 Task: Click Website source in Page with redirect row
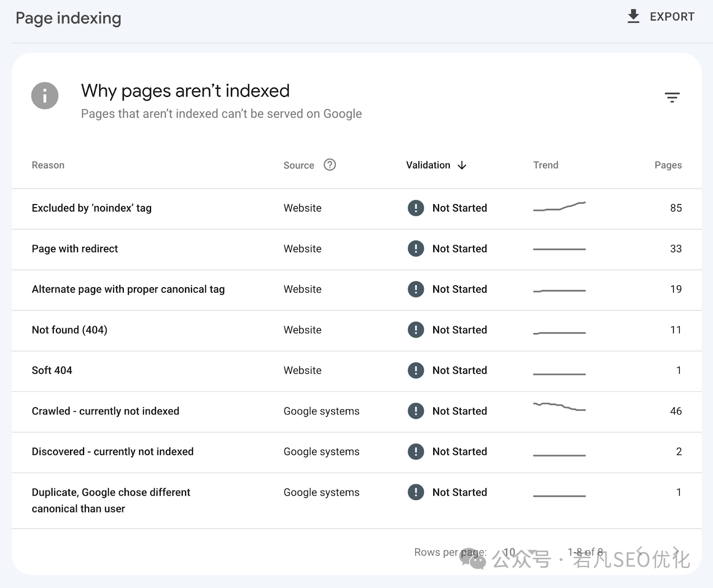click(303, 249)
